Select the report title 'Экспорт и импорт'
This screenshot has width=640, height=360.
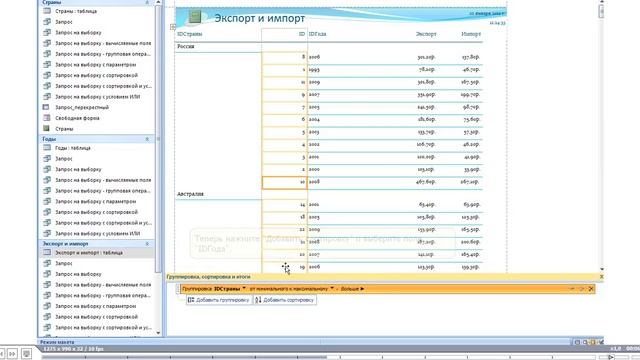(x=260, y=18)
